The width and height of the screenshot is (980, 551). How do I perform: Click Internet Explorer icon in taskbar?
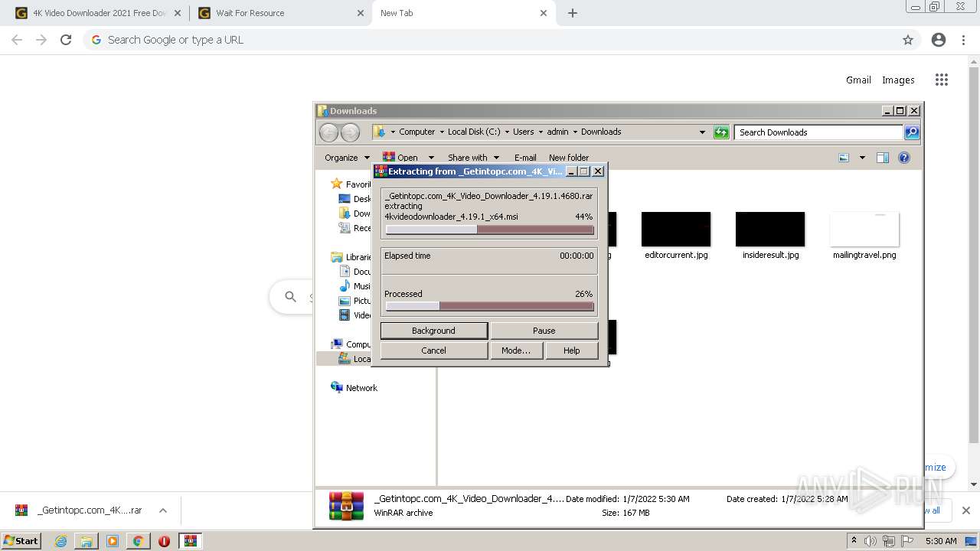click(x=61, y=541)
